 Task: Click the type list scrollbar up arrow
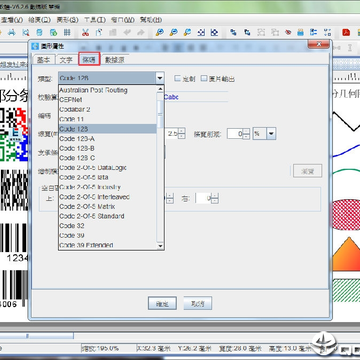point(160,89)
